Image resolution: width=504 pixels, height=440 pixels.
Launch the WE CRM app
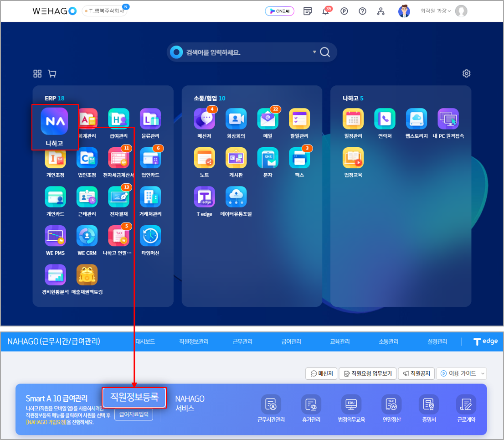tap(87, 236)
